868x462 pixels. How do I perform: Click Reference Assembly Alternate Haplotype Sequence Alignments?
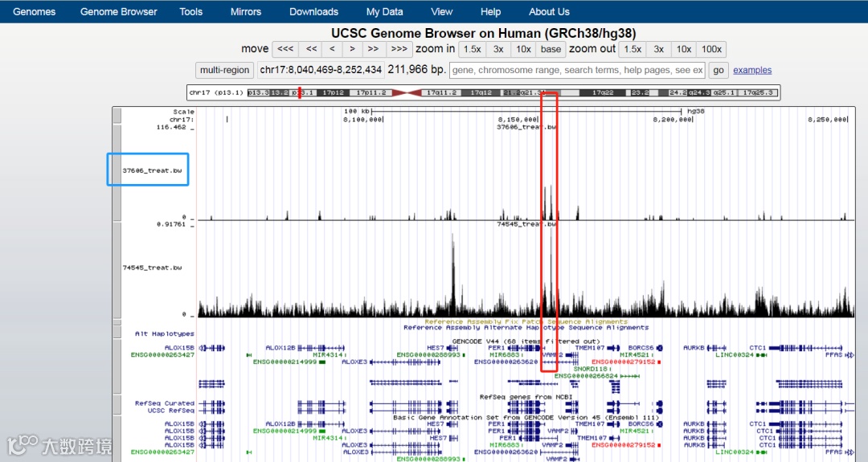[x=526, y=328]
